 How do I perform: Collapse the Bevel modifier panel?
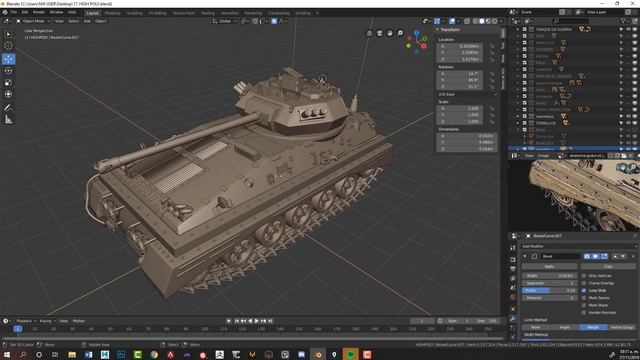[x=525, y=256]
